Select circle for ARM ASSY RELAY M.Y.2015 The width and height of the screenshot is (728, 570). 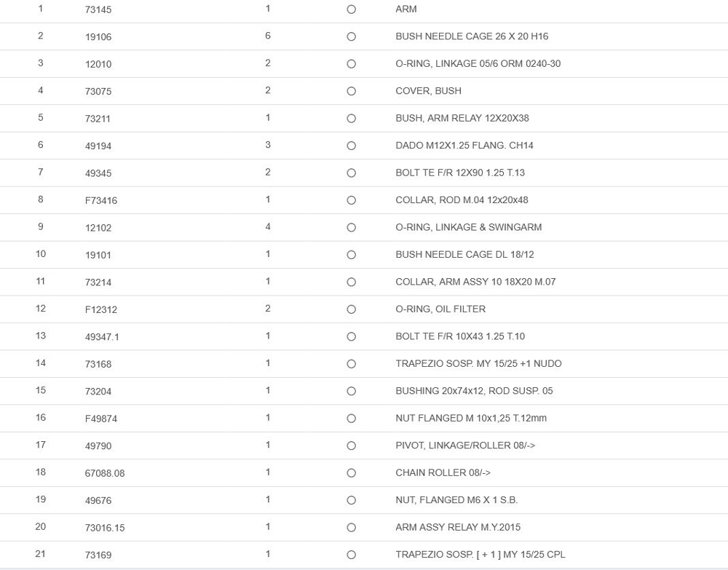coord(352,528)
